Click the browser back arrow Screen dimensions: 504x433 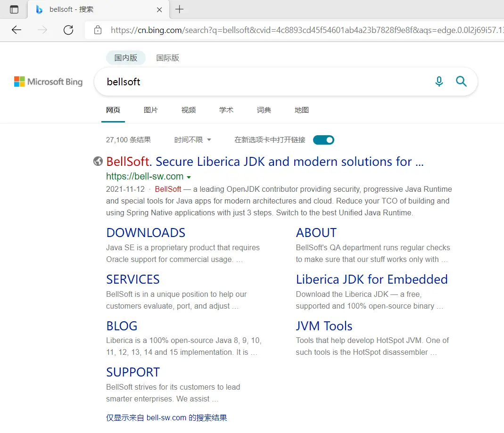coord(17,30)
